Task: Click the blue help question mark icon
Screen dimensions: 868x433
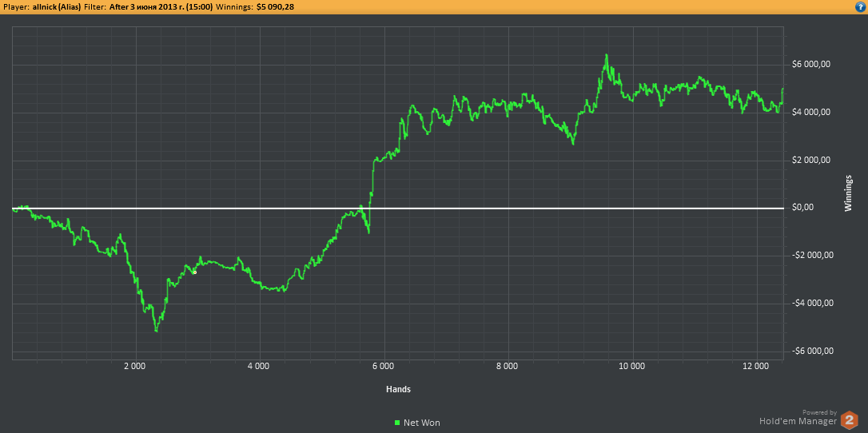Action: (x=860, y=6)
